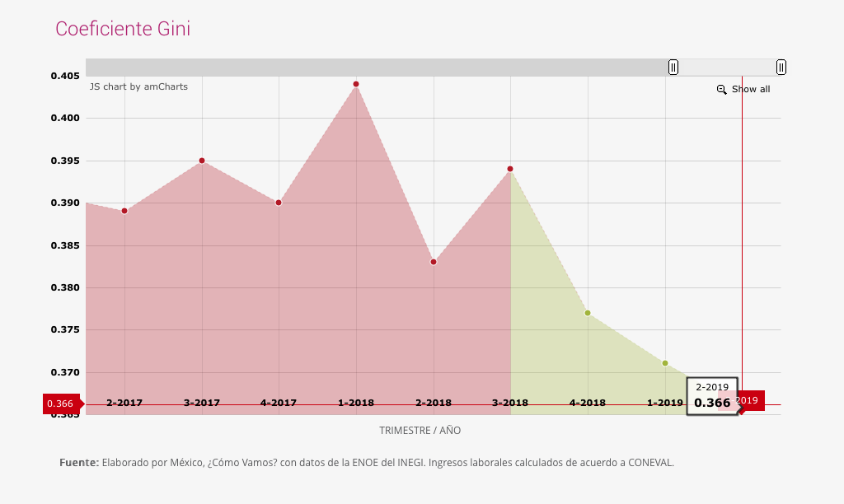
Task: Click the 3-2018 data point marker
Action: click(510, 169)
